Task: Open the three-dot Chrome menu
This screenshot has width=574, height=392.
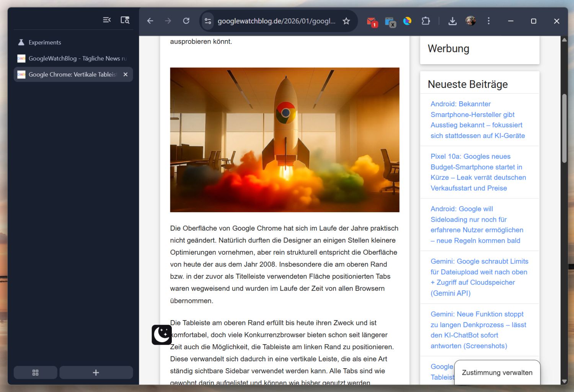Action: [x=489, y=21]
